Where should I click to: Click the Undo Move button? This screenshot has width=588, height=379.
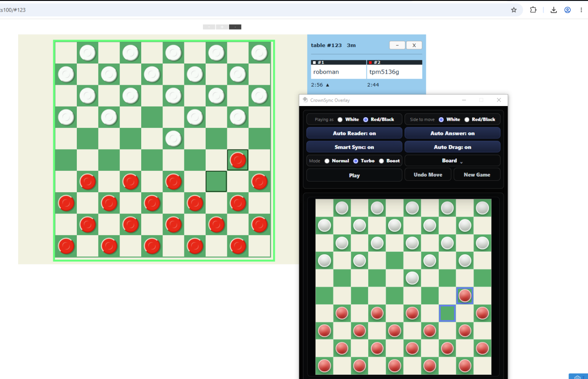click(x=428, y=174)
